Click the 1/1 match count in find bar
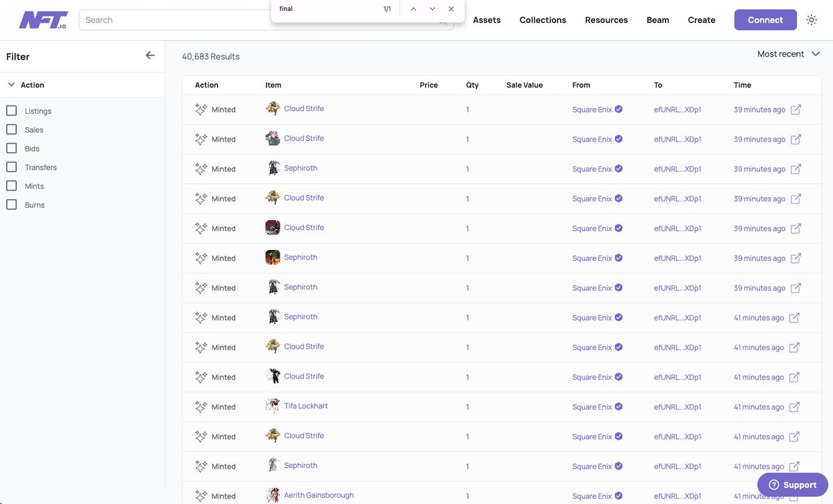The image size is (833, 504). 387,9
